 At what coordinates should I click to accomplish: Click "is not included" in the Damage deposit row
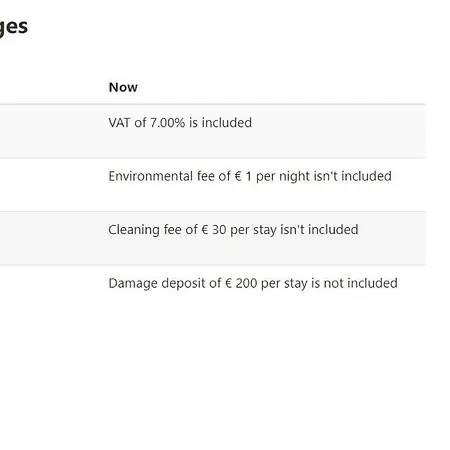coord(354,283)
